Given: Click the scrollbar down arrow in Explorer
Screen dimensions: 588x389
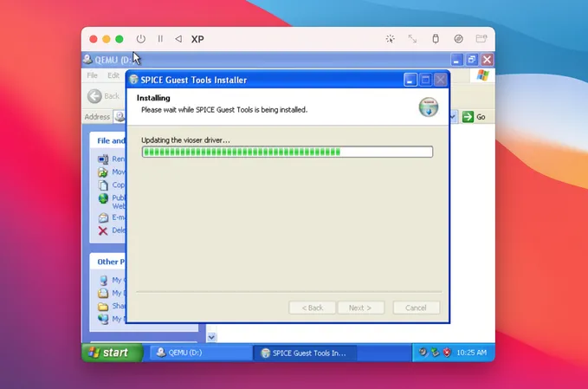Looking at the screenshot, I should point(211,337).
